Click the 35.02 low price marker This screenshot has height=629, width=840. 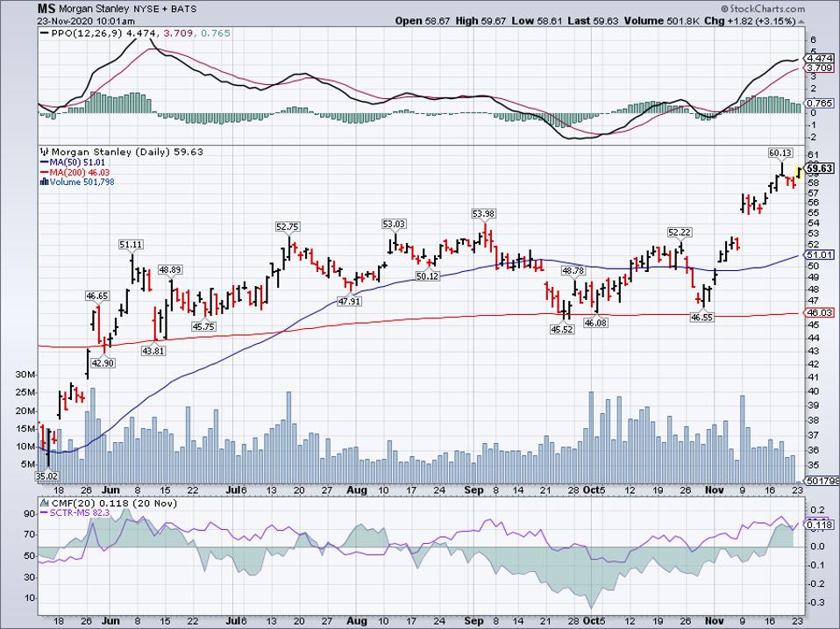coord(46,475)
